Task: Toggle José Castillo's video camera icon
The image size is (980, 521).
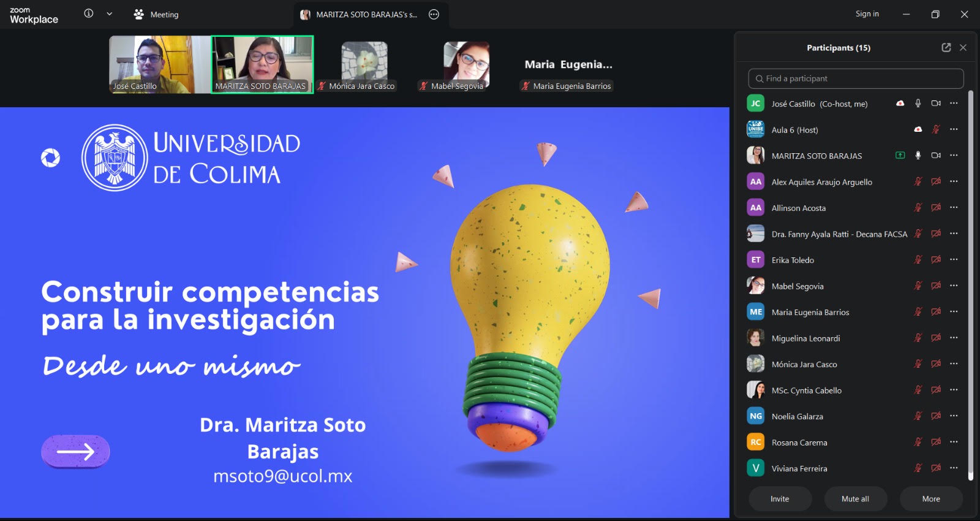Action: point(936,104)
